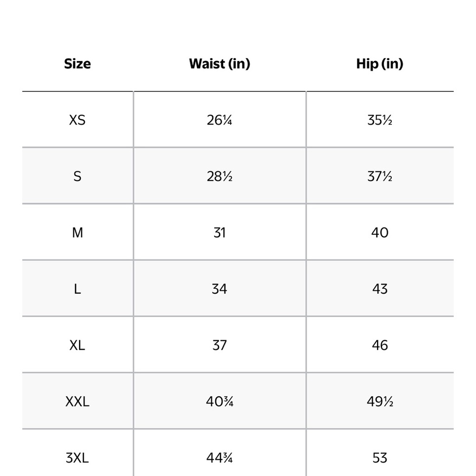Select the XL size cell
Image resolution: width=476 pixels, height=476 pixels.
[x=78, y=346]
